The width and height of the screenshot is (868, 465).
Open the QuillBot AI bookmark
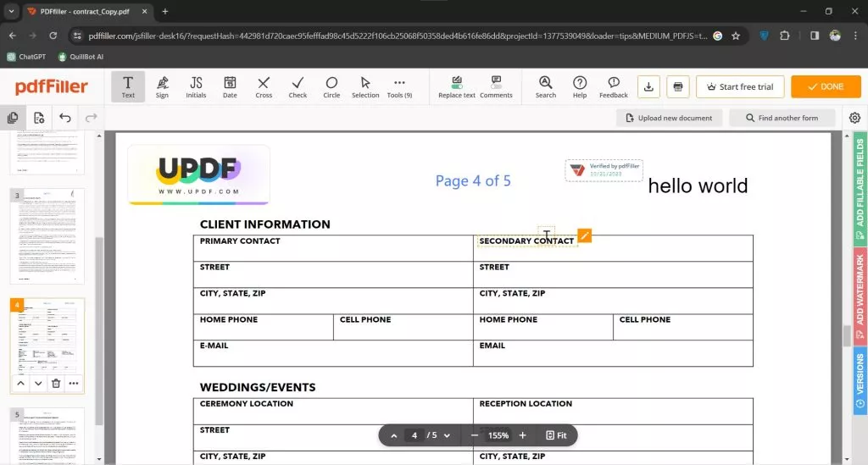pyautogui.click(x=81, y=57)
